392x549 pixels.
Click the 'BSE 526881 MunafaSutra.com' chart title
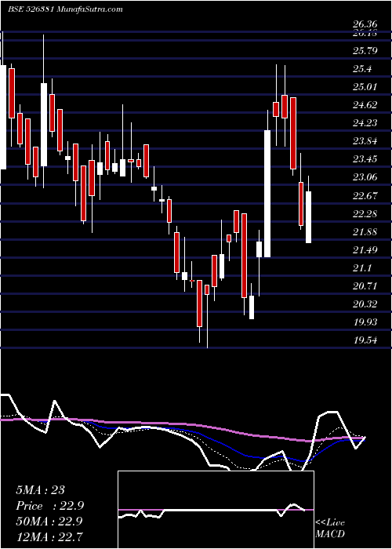(65, 9)
